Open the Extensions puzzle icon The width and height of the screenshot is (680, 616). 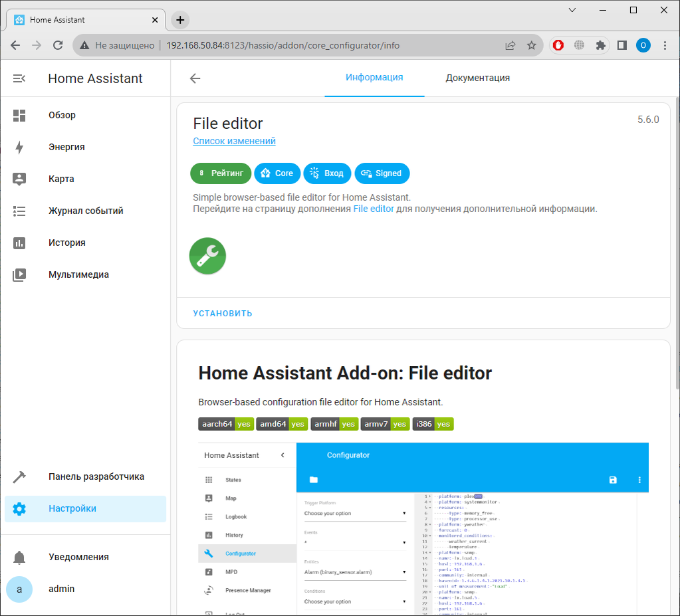pyautogui.click(x=600, y=45)
